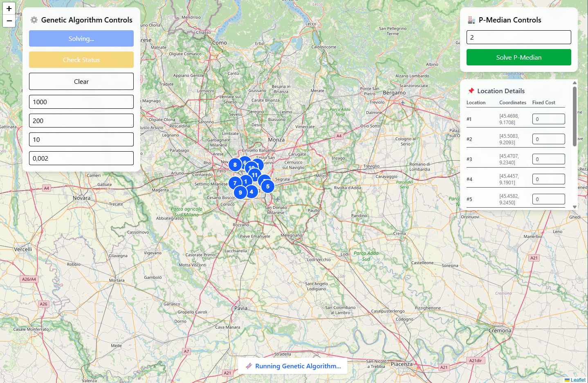Focus the field containing 0,002

pos(81,158)
